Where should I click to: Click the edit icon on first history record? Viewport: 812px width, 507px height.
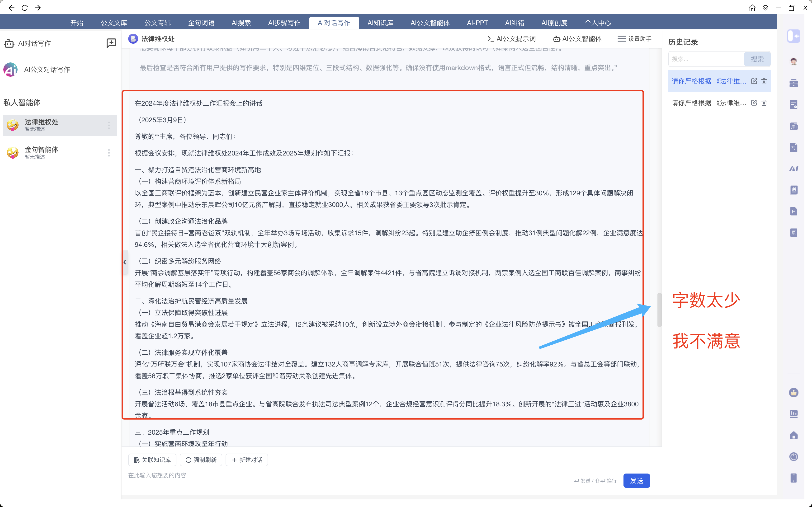754,81
